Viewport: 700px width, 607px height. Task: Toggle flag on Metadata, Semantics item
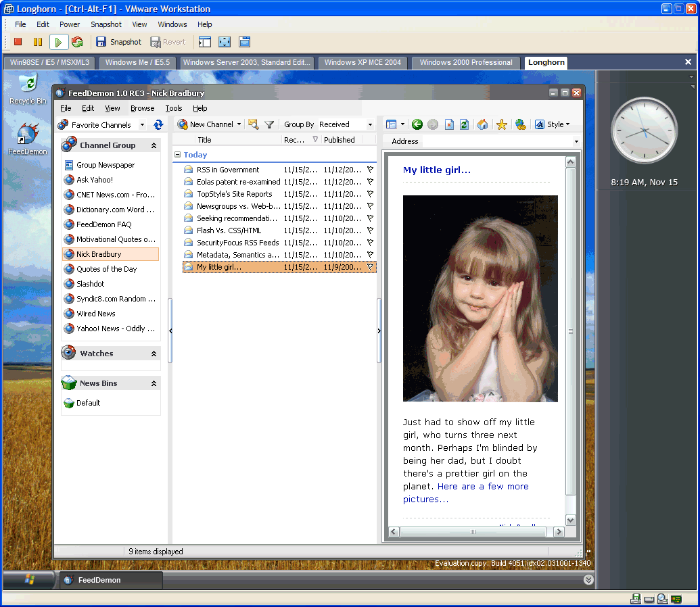point(370,255)
